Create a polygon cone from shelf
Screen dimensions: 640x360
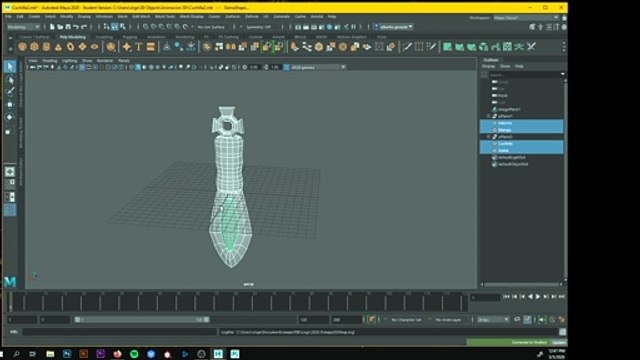58,47
